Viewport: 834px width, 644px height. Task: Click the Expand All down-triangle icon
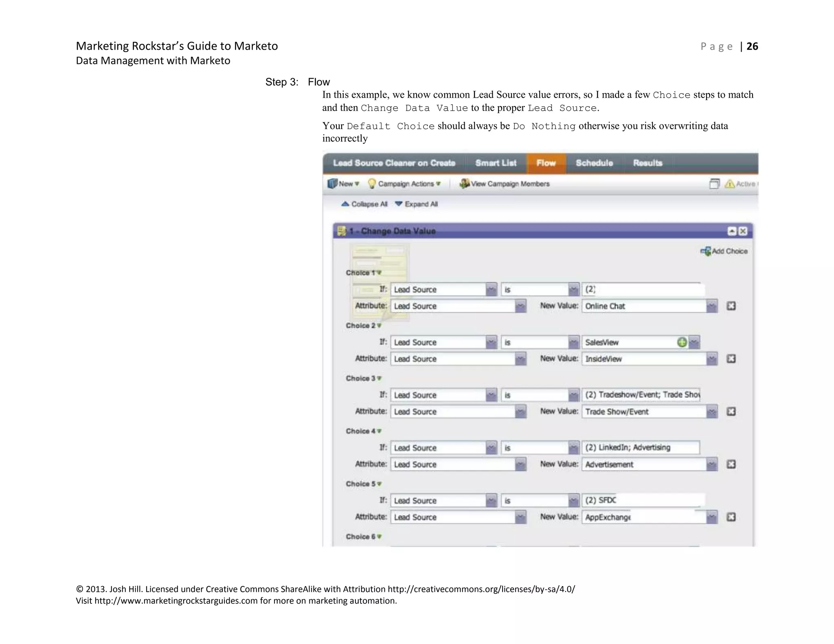click(x=399, y=204)
